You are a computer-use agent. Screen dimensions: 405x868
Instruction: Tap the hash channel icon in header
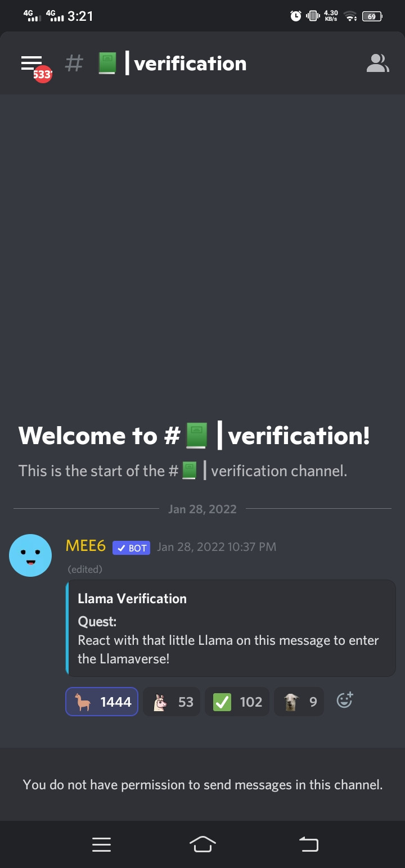pos(74,63)
